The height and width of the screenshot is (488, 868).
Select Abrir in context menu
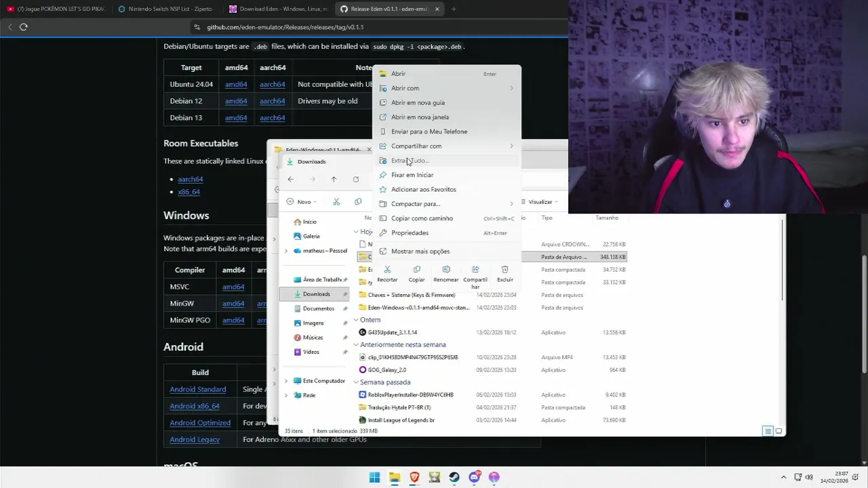tap(446, 74)
